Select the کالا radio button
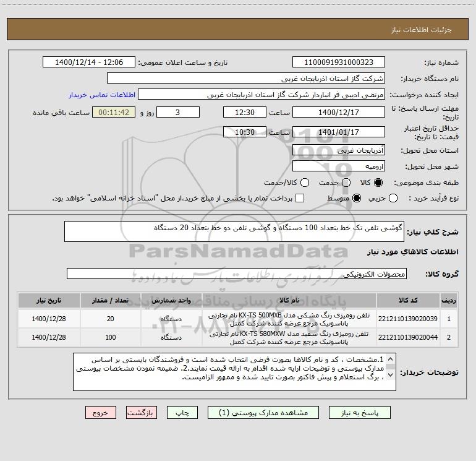 click(x=378, y=183)
